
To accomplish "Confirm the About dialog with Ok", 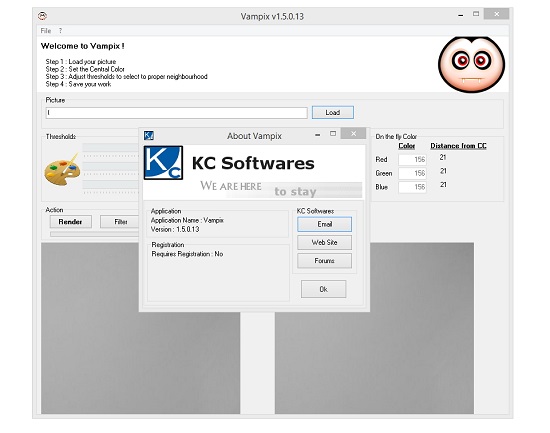I will [323, 289].
